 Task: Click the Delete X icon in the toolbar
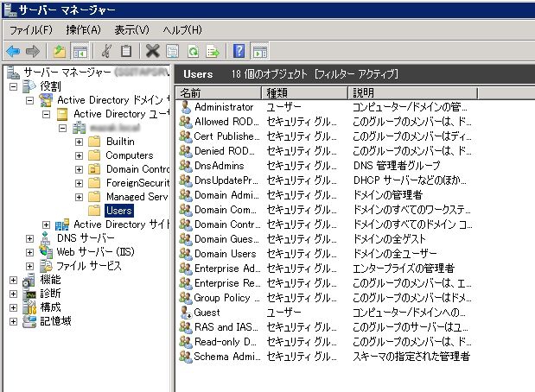pos(152,52)
